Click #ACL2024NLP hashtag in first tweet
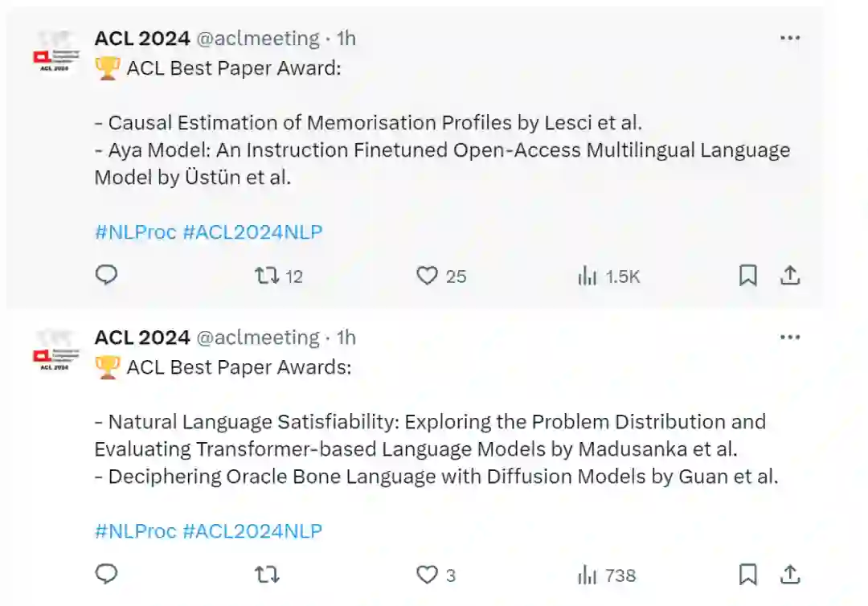The width and height of the screenshot is (868, 606). pos(252,232)
